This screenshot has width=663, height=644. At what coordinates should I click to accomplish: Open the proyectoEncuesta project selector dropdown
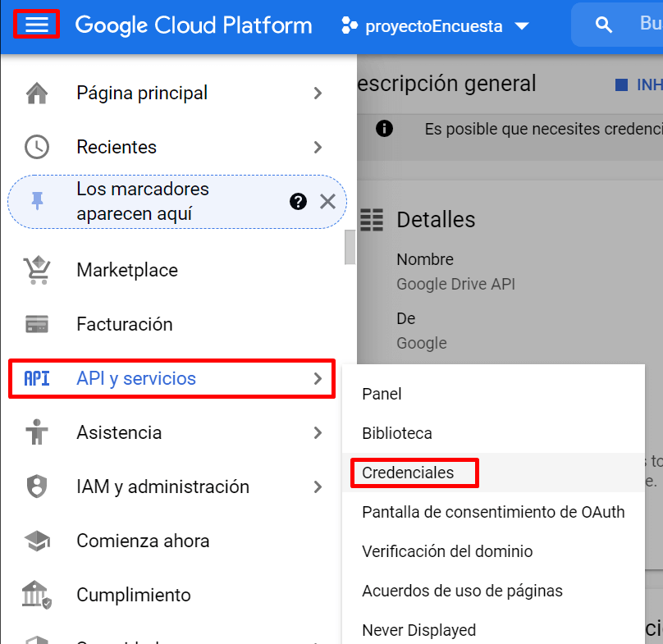435,25
